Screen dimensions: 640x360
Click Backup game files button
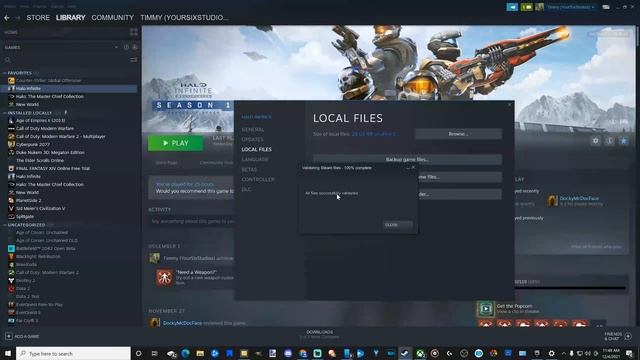[x=407, y=160]
